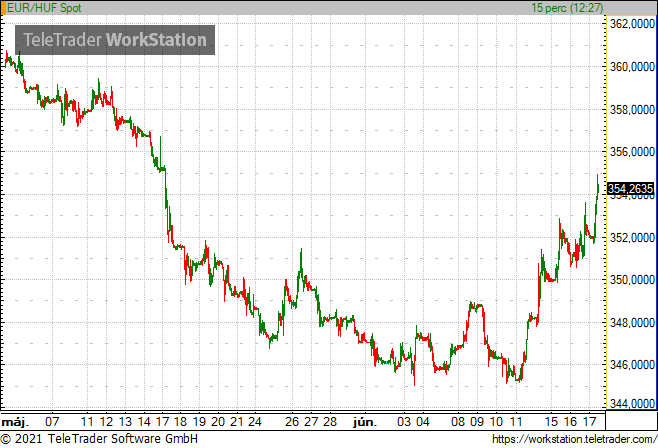
Task: Click the máj. month label on time axis
Action: point(16,422)
